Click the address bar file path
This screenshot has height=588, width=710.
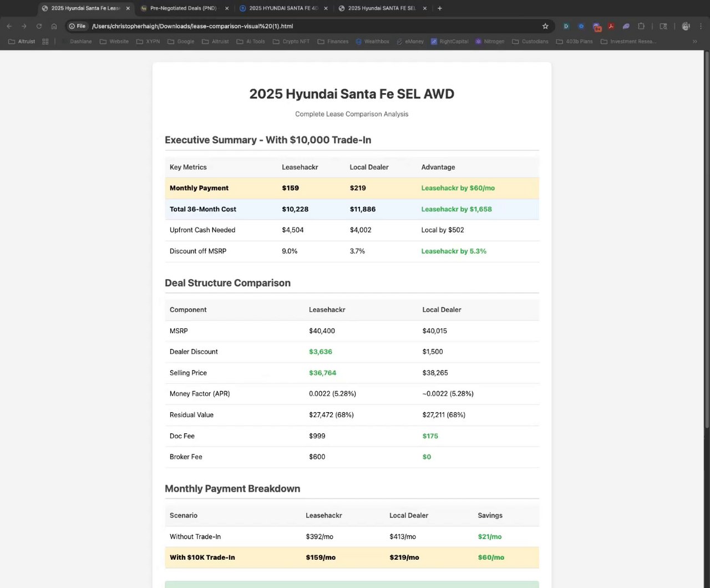pos(192,26)
